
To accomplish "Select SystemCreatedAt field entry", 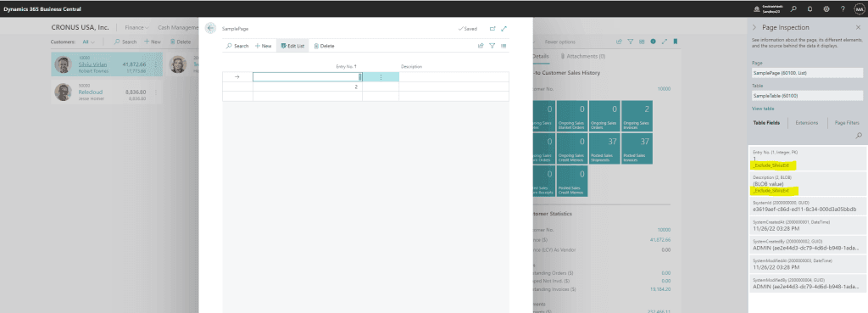I will pyautogui.click(x=807, y=226).
